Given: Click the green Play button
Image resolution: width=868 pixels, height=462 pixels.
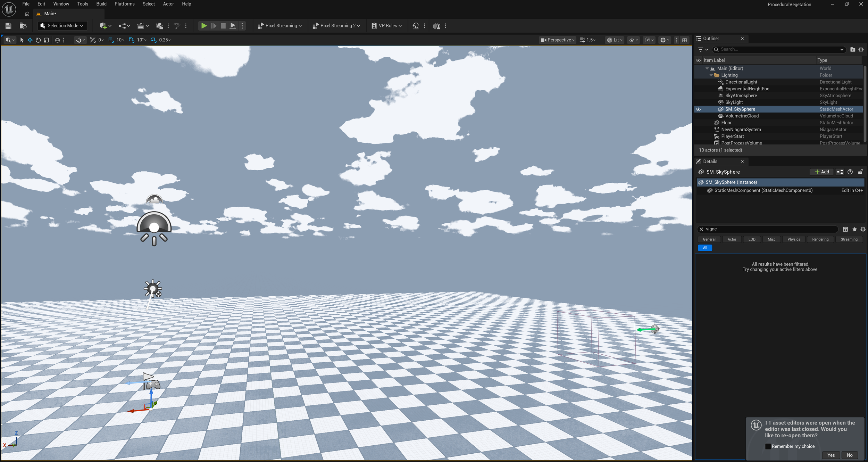Looking at the screenshot, I should click(204, 26).
